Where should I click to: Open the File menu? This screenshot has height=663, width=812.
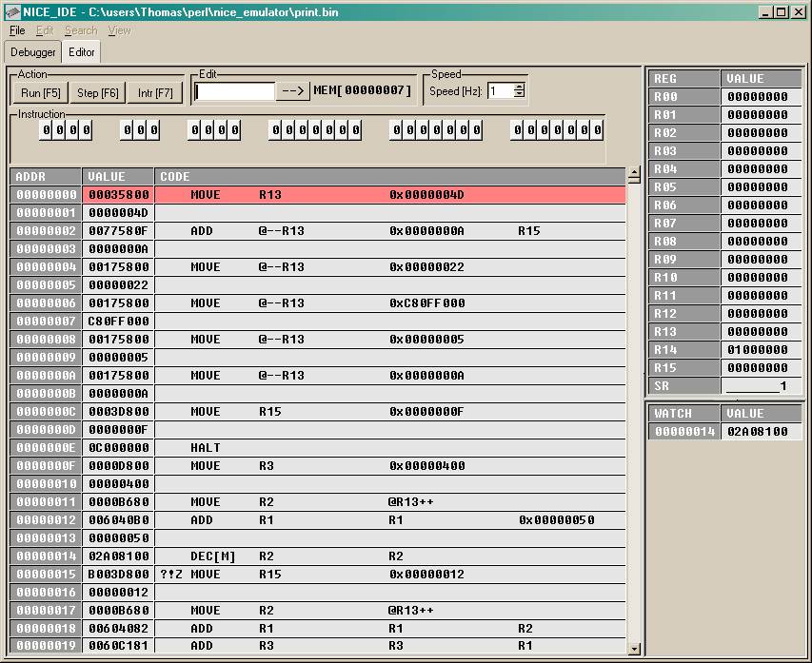[17, 30]
